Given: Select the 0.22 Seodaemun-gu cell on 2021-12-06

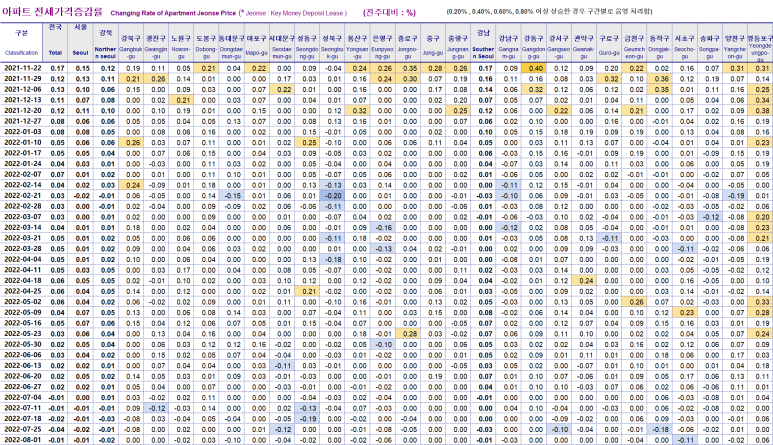Looking at the screenshot, I should point(282,90).
